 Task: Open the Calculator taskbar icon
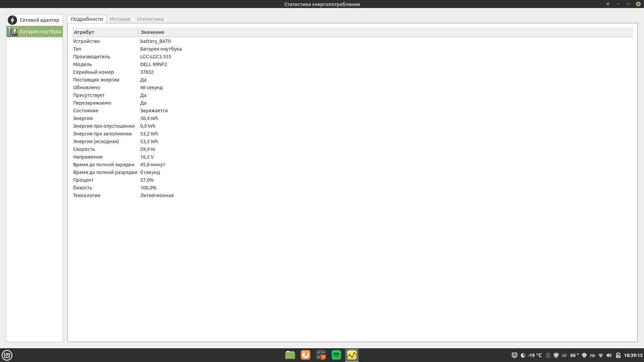321,355
